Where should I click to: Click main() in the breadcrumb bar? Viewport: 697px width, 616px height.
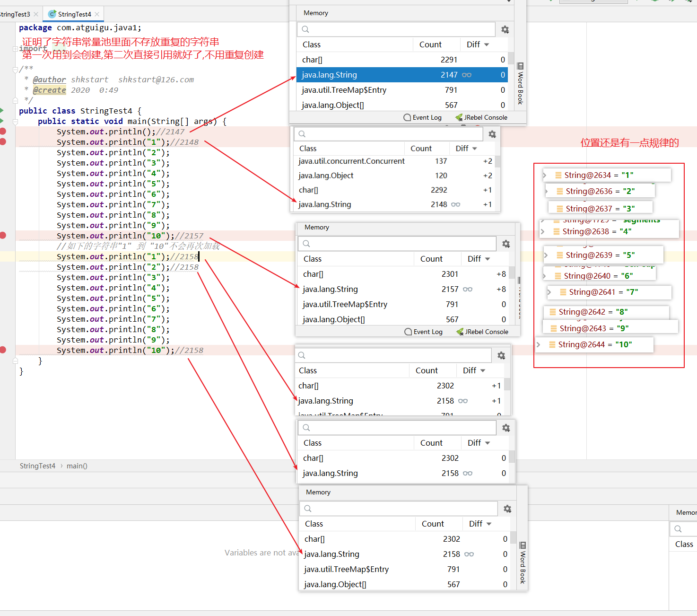tap(77, 466)
